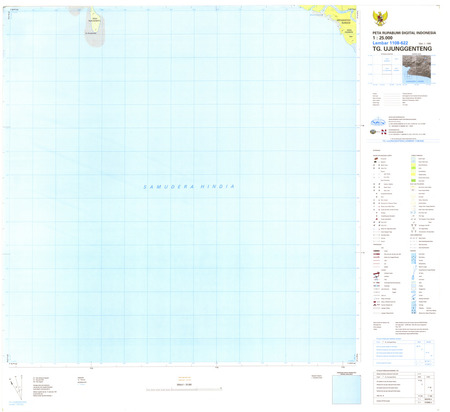The width and height of the screenshot is (450, 412).
Task: Click the PETA RUPABUMI DIGITAL INDONESIA heading
Action: click(404, 33)
